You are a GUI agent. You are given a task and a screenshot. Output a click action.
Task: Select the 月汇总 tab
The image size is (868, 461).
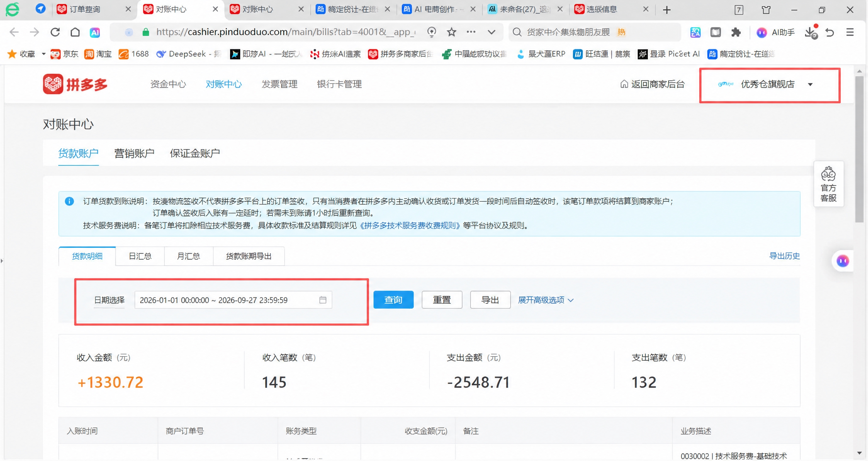188,256
